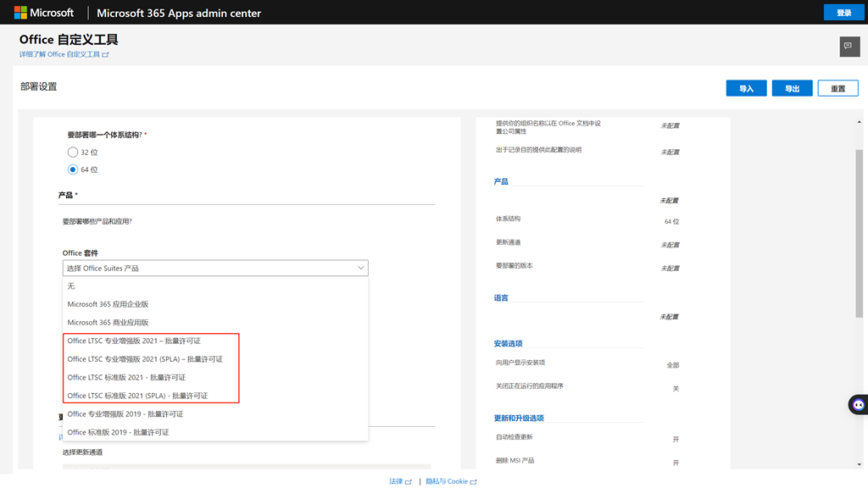Select Office LTSC 专业增强版 2021 – 批量许可证
This screenshot has width=868, height=488.
coord(215,341)
